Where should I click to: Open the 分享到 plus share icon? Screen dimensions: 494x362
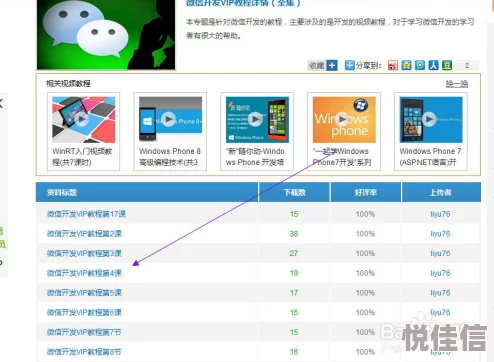(349, 65)
